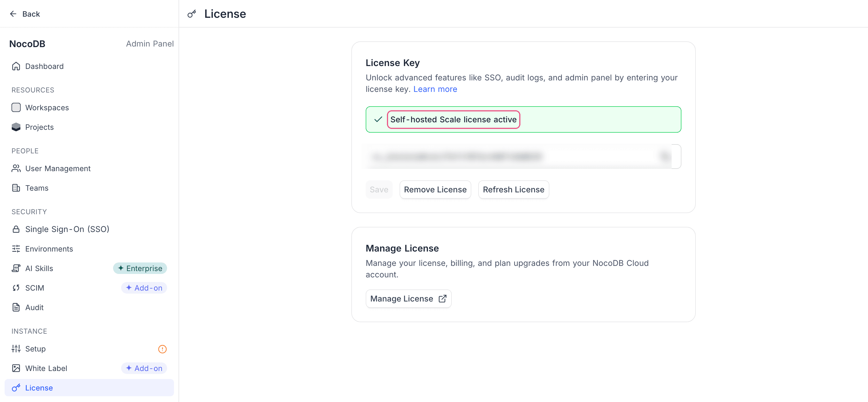Select License in the sidebar
868x402 pixels.
point(89,388)
